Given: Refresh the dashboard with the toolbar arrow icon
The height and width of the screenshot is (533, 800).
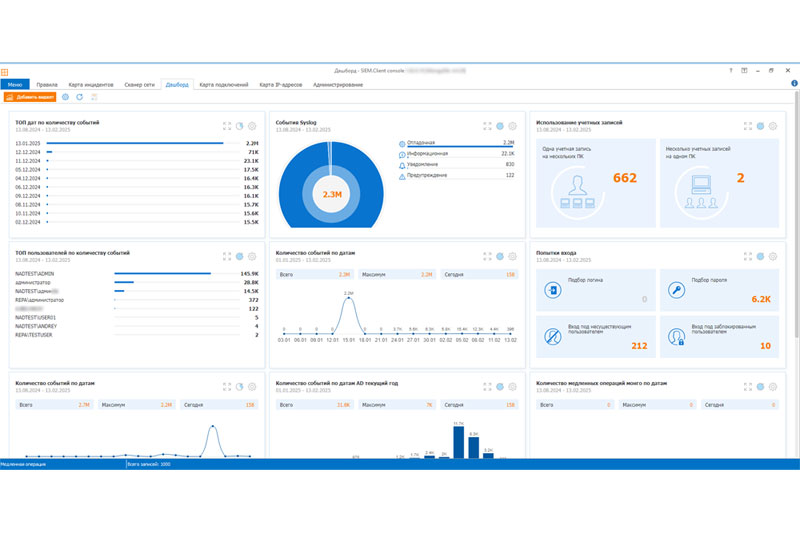Looking at the screenshot, I should (x=80, y=97).
